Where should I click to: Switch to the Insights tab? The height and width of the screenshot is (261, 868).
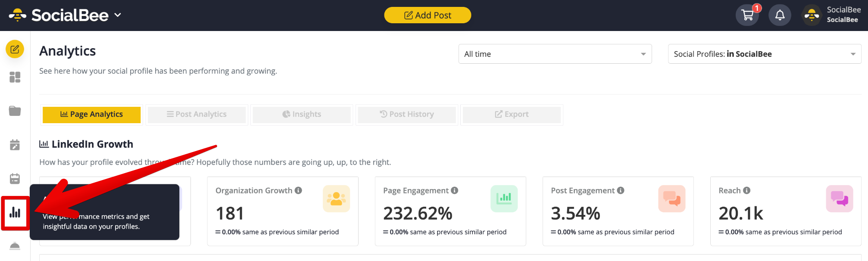(x=302, y=115)
